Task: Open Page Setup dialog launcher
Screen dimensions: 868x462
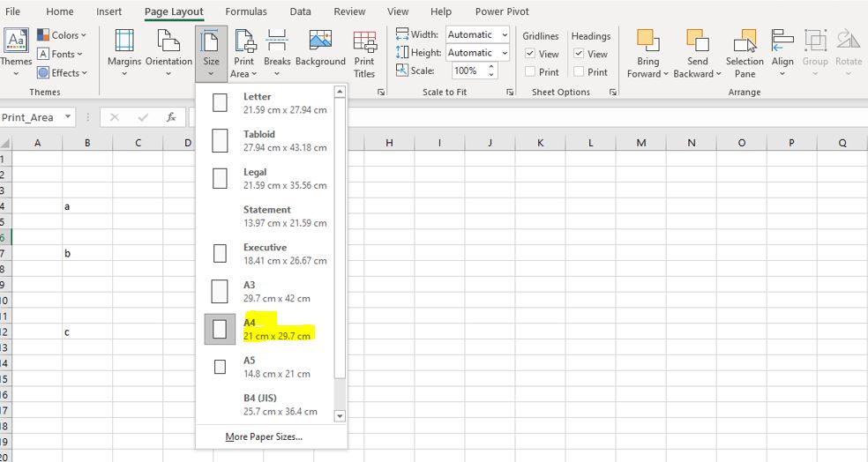Action: pos(381,92)
